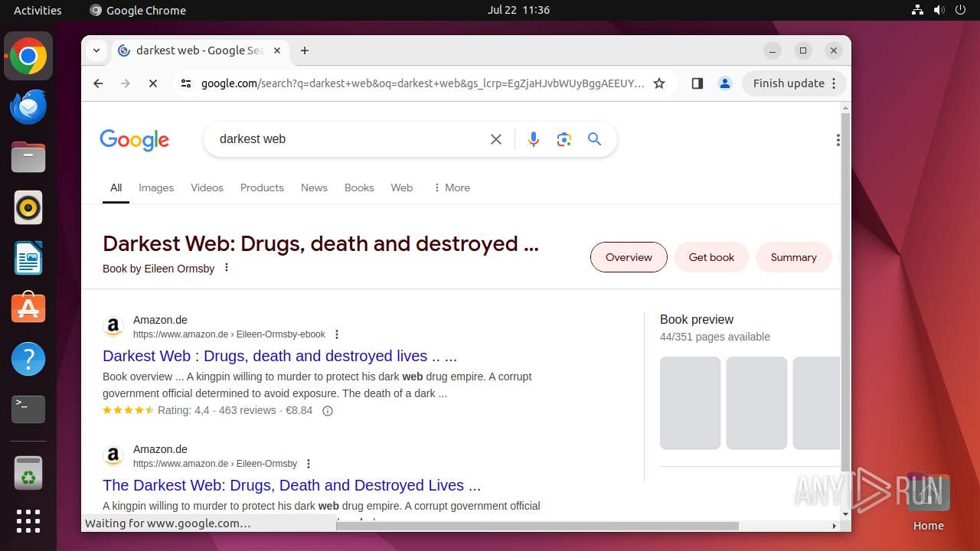Click the Get book chip

coord(711,257)
